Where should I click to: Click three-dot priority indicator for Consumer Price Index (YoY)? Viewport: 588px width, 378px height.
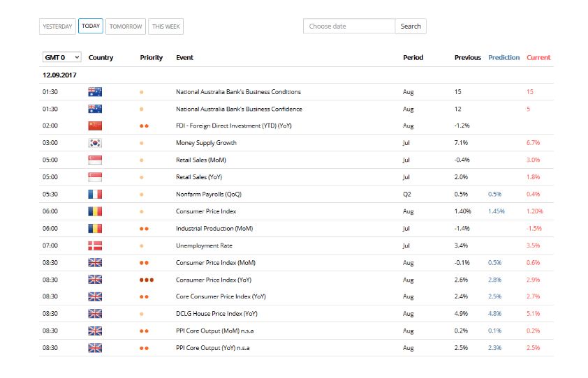[146, 280]
